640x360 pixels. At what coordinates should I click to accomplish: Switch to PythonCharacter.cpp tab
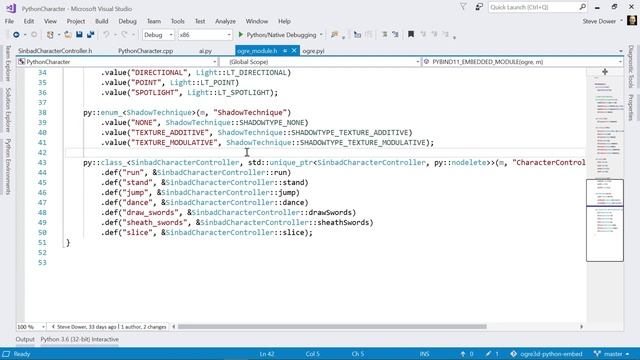pyautogui.click(x=146, y=51)
